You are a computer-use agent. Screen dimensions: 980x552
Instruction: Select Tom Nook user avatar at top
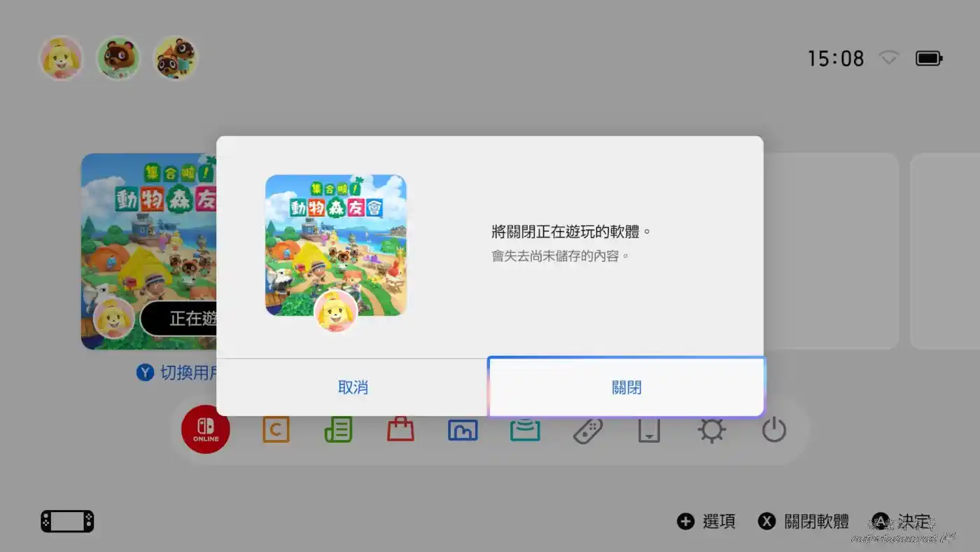pos(118,58)
